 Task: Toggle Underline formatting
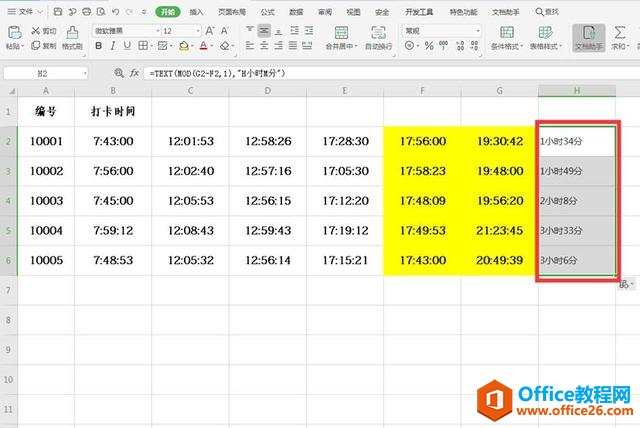(x=127, y=46)
